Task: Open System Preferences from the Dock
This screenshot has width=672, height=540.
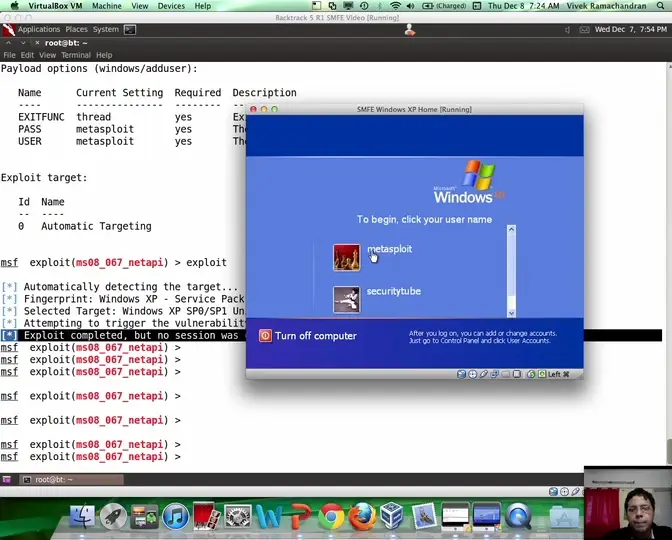Action: tap(237, 516)
